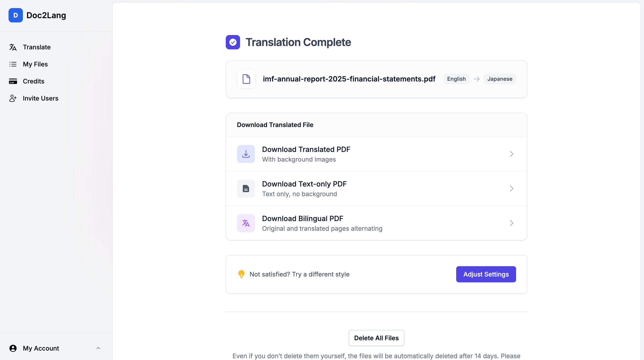
Task: Select the English source language badge
Action: tap(456, 79)
